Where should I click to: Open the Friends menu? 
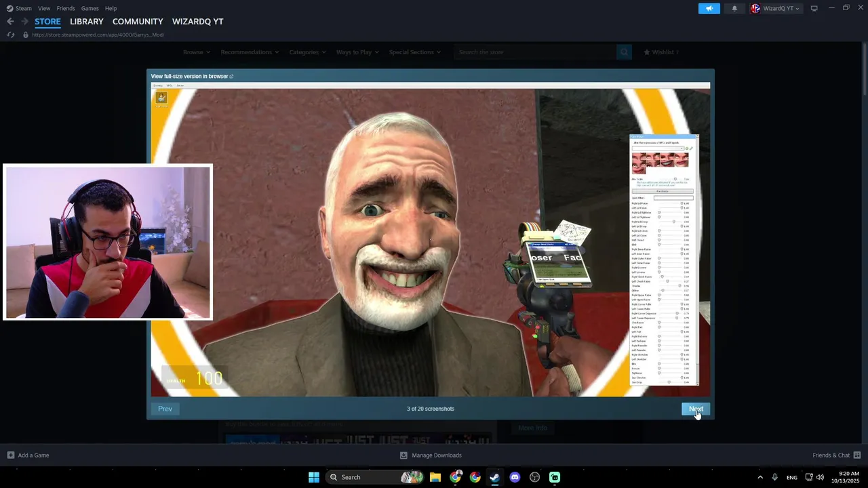coord(66,8)
